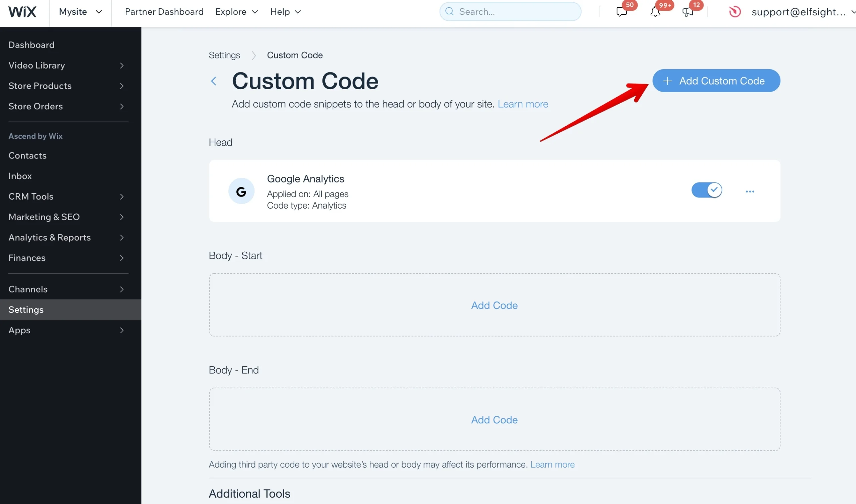Expand Apps in the sidebar
Image resolution: width=856 pixels, height=504 pixels.
pos(70,330)
